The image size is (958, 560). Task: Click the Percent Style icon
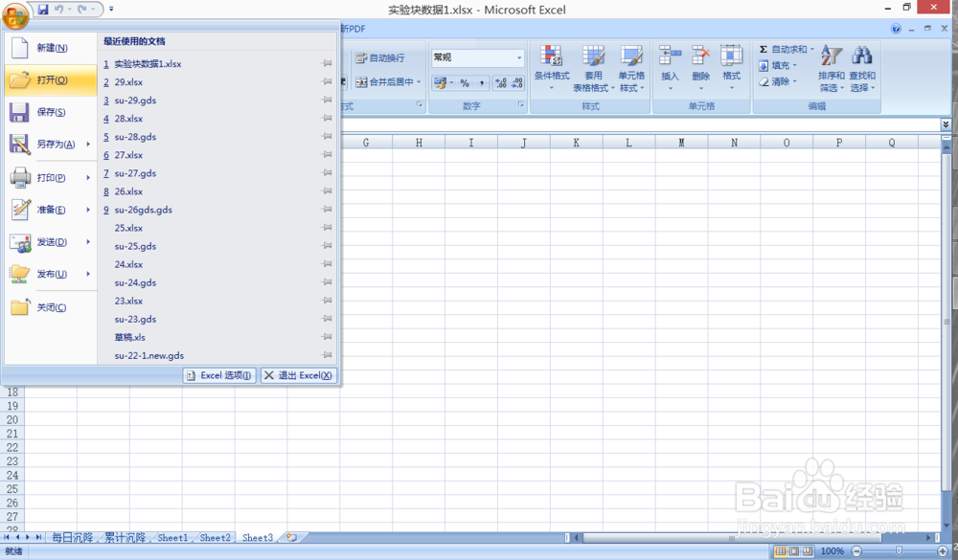coord(465,83)
